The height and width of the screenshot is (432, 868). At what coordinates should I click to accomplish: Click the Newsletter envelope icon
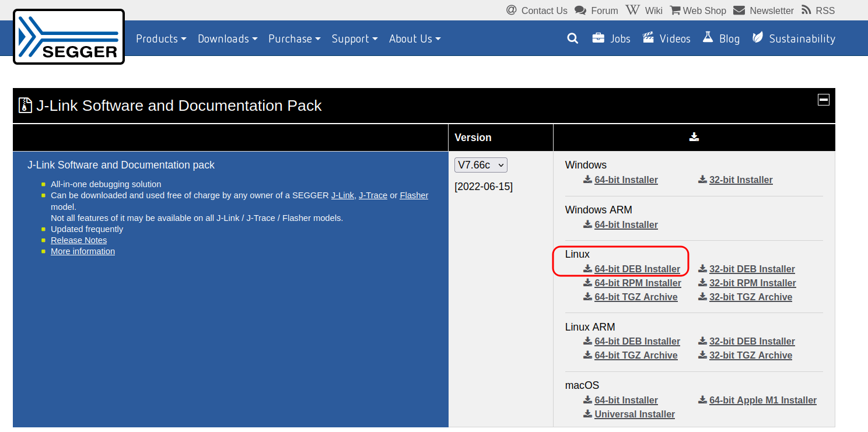click(x=739, y=10)
